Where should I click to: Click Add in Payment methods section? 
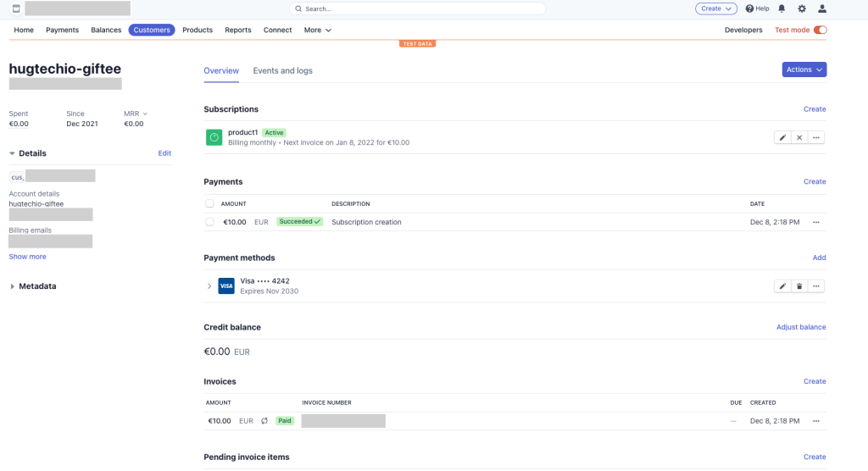tap(819, 258)
